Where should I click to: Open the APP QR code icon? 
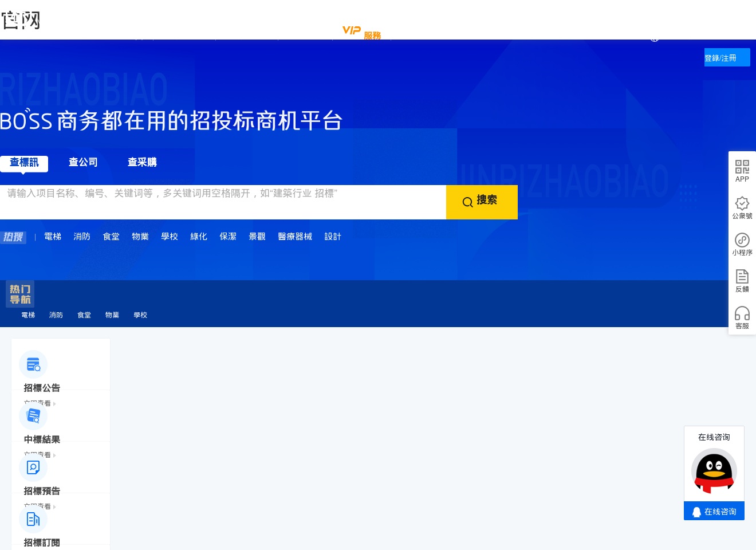coord(742,167)
